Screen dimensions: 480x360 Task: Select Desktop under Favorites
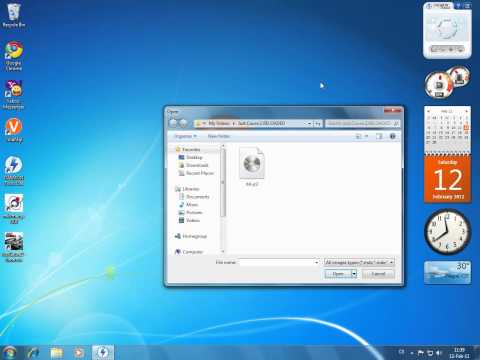coord(194,157)
